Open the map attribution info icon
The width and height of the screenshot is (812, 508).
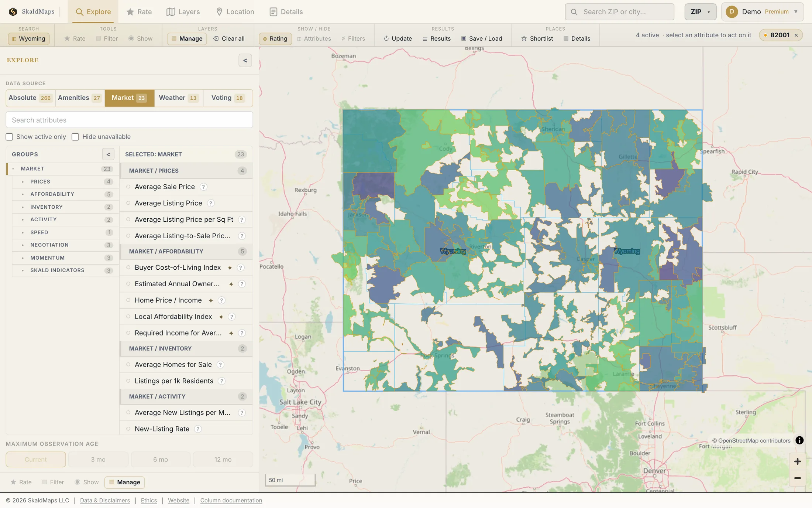(x=799, y=440)
